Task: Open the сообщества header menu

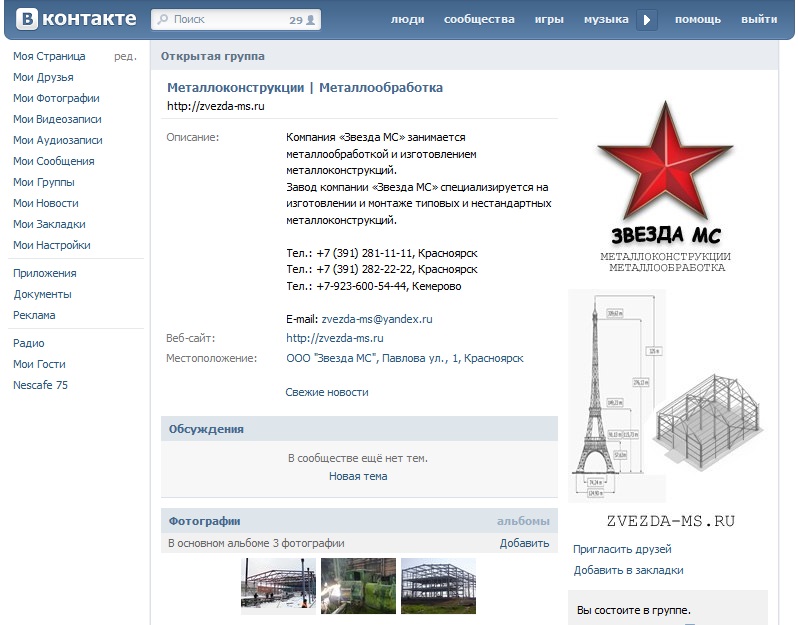Action: click(479, 19)
